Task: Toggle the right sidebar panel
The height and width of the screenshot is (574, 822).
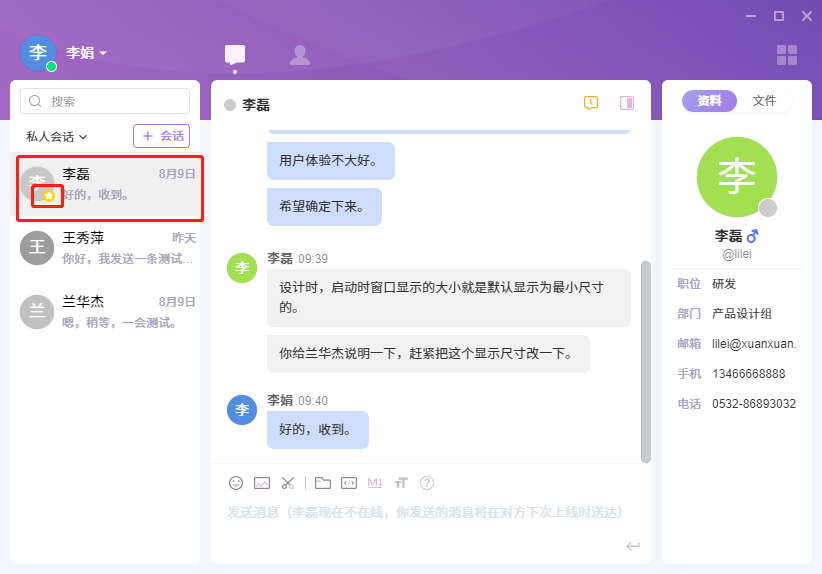Action: (627, 103)
